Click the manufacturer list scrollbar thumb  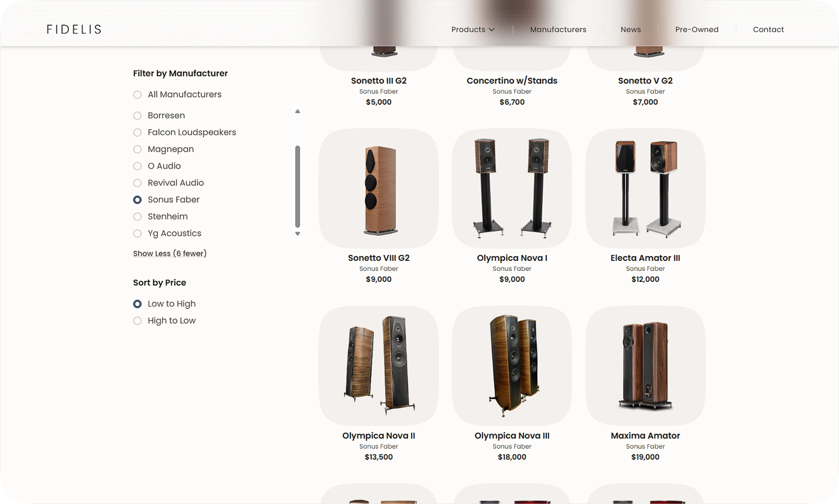coord(298,187)
